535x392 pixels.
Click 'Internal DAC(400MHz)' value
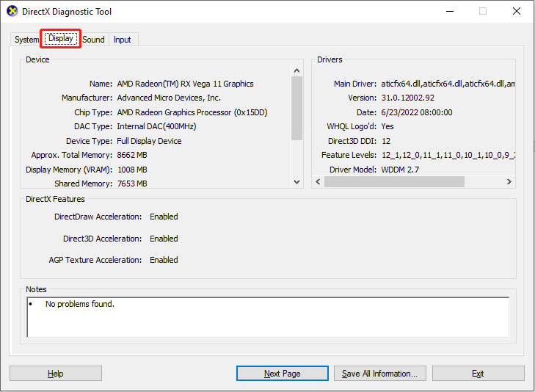[x=156, y=126]
